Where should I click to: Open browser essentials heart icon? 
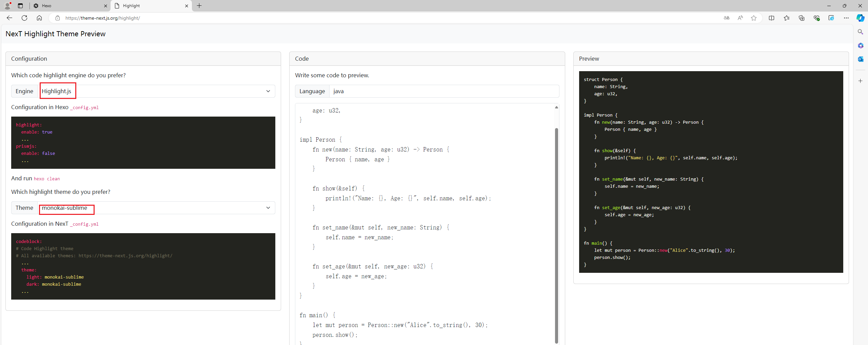(x=816, y=18)
